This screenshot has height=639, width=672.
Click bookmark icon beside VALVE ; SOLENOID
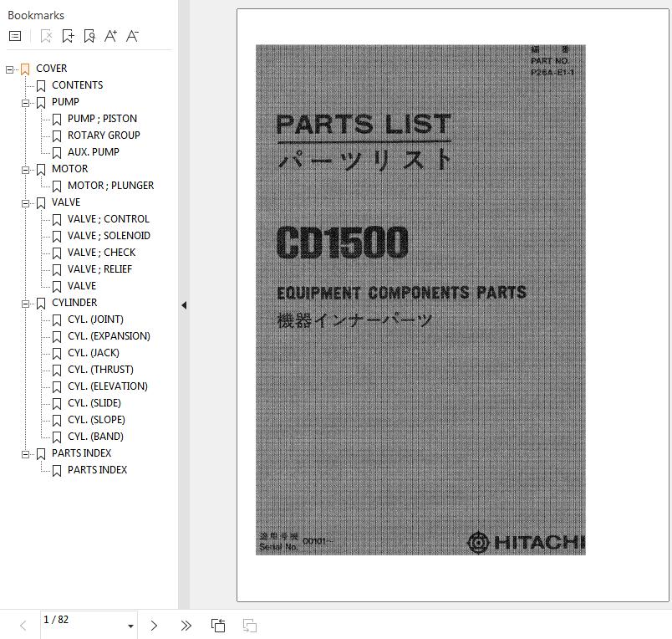57,237
